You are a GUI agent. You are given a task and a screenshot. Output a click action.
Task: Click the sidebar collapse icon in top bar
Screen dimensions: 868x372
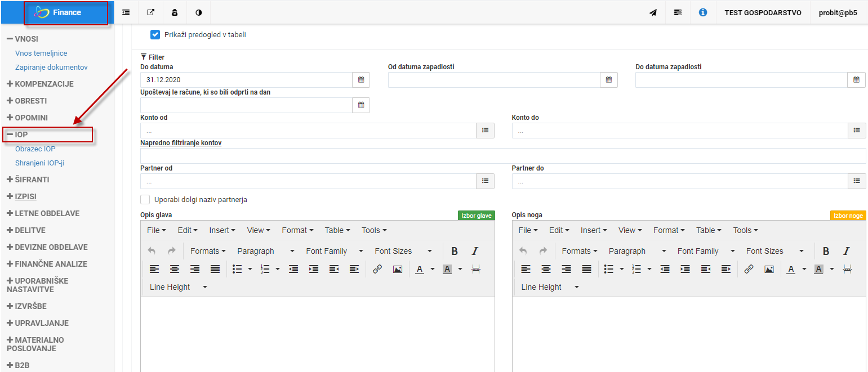click(x=126, y=12)
